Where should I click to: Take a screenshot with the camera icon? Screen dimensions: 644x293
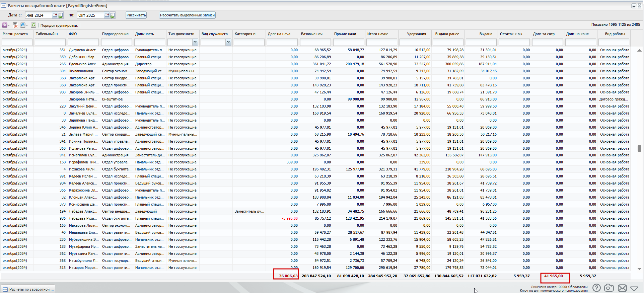coord(609,288)
